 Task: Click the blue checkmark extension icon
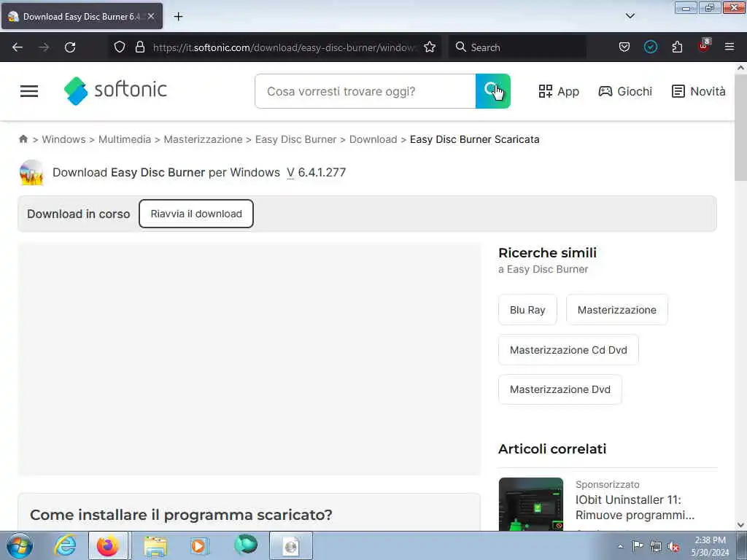pyautogui.click(x=650, y=47)
